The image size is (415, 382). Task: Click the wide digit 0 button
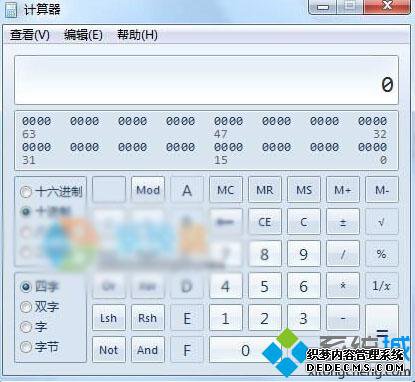click(x=245, y=350)
